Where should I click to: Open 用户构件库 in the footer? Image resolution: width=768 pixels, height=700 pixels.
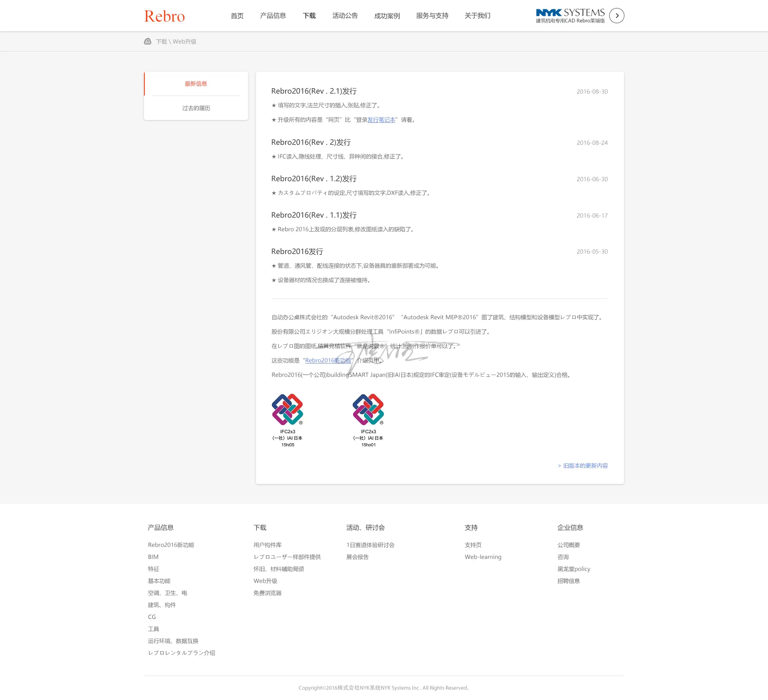coord(268,545)
